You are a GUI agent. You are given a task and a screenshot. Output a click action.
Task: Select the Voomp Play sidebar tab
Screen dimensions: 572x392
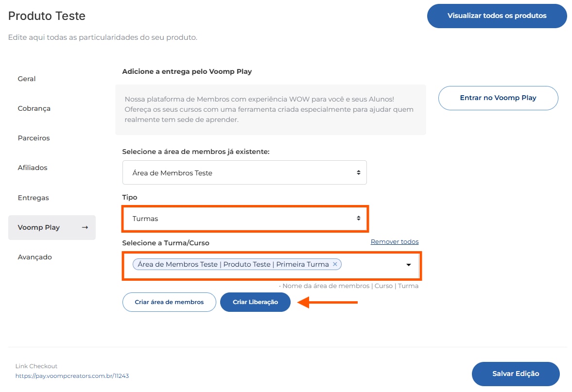(39, 227)
